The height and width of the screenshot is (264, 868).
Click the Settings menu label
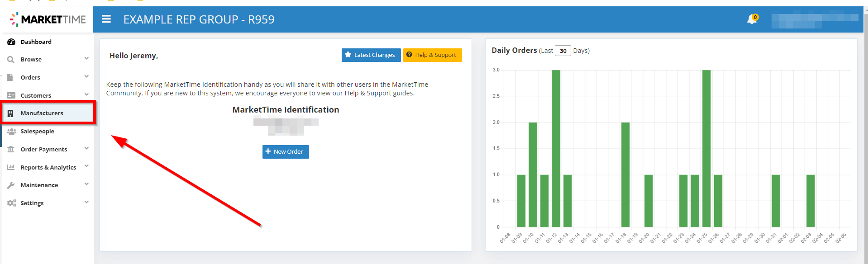click(x=32, y=203)
